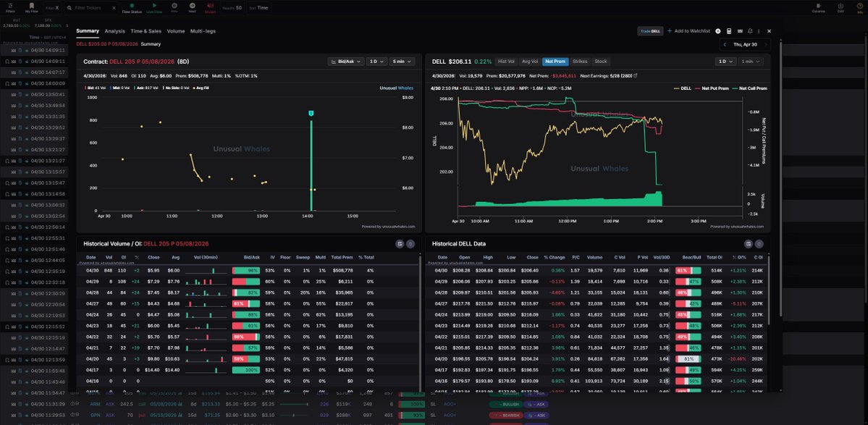Click the Flow Status indicator icon

(132, 5)
